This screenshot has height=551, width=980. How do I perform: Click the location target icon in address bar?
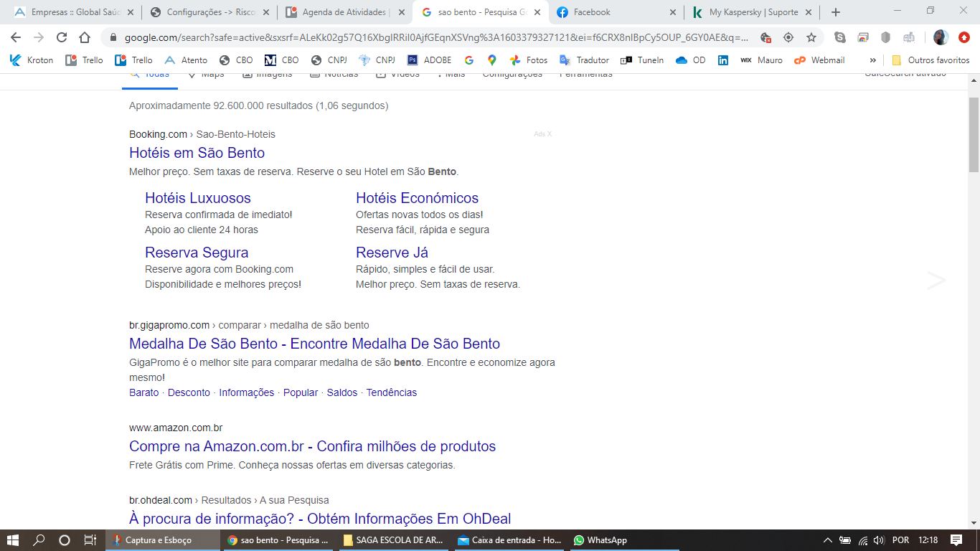[x=788, y=37]
